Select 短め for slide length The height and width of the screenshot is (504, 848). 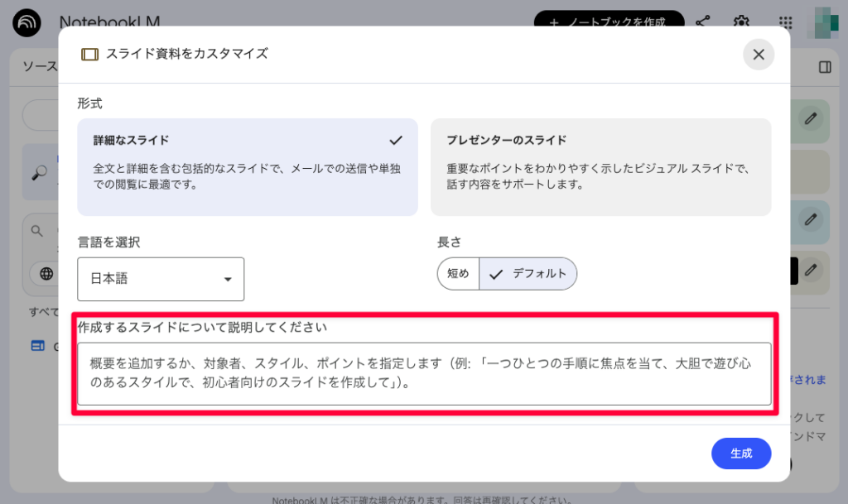(458, 273)
